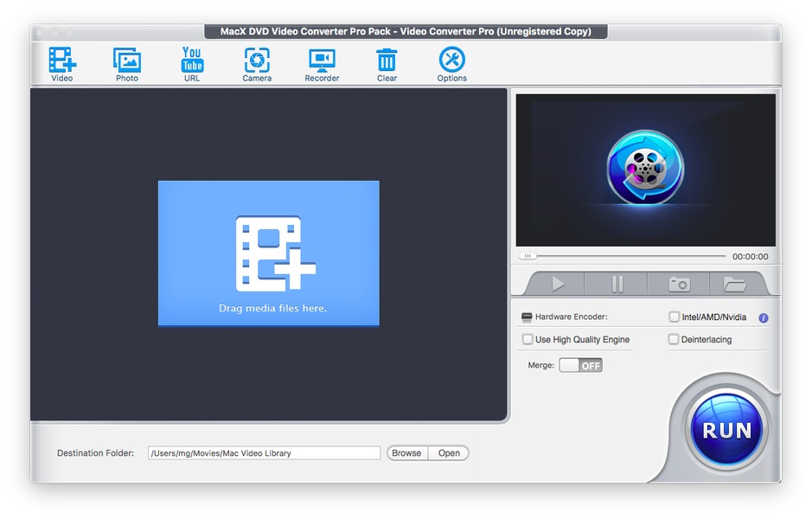Enable the Intel/AMD/Nvidia hardware encoder checkbox
Viewport: 812px width, 519px height.
675,317
